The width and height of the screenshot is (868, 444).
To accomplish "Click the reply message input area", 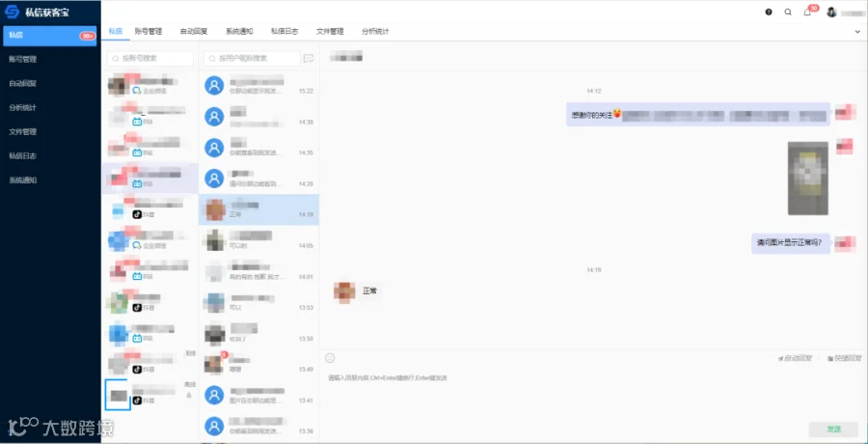I will [593, 394].
